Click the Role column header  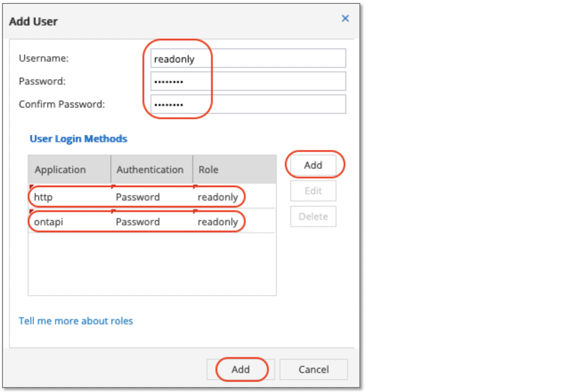[x=208, y=170]
